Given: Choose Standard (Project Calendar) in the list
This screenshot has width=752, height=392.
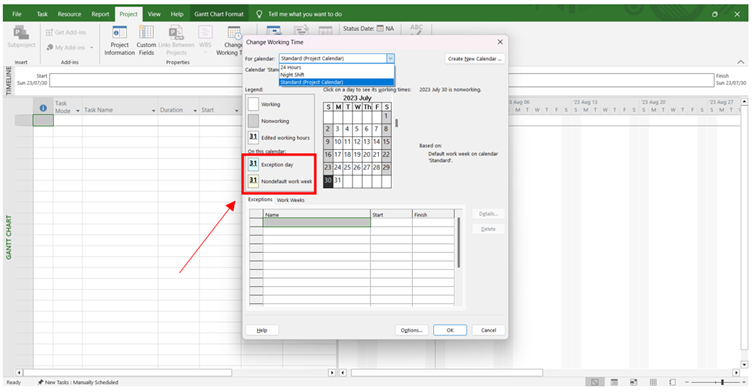Looking at the screenshot, I should tap(337, 82).
